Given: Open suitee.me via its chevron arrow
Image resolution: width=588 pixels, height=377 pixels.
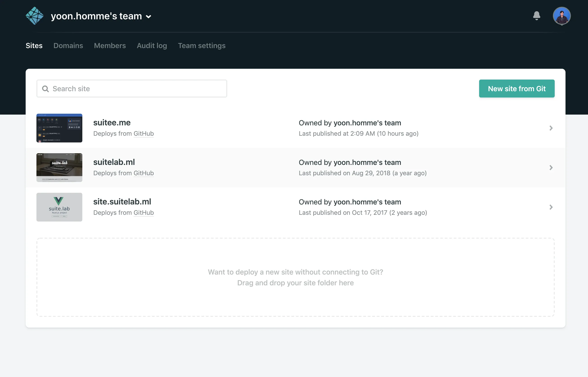Looking at the screenshot, I should (551, 128).
